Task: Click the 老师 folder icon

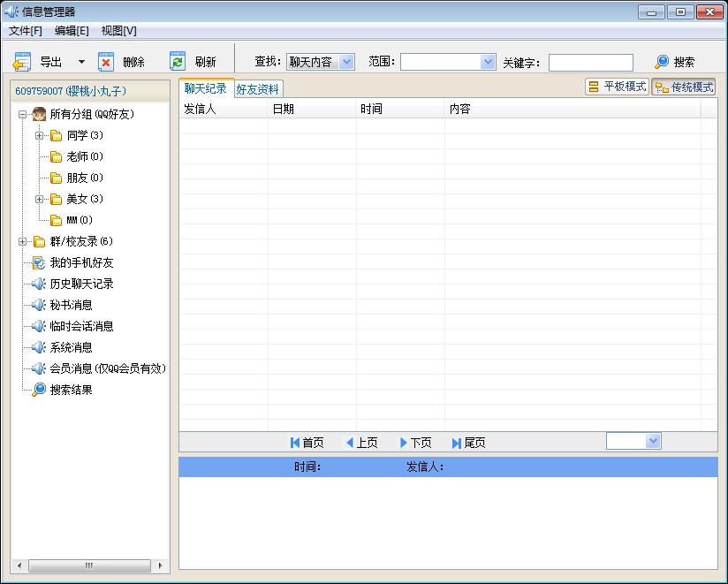Action: 56,157
